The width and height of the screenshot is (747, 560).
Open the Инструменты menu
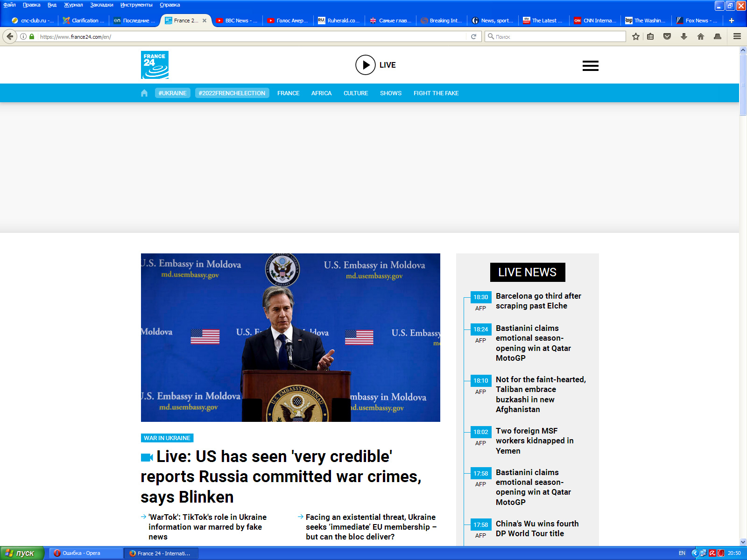coord(136,5)
